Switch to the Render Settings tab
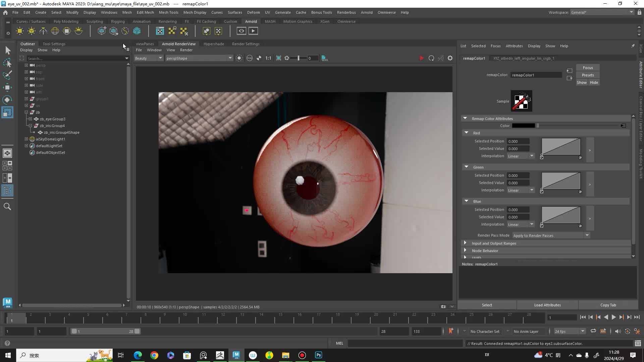The image size is (644, 362). click(246, 44)
